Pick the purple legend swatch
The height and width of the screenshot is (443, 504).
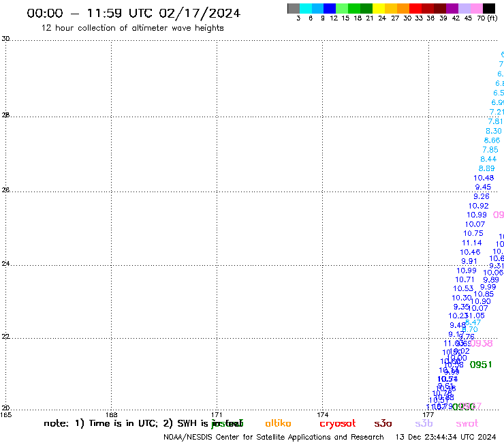tap(452, 8)
